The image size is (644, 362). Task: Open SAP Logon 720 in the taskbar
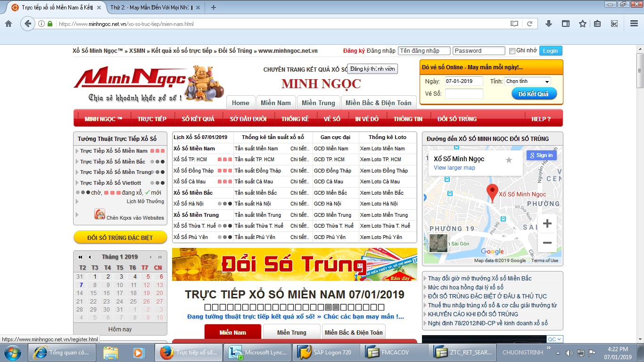326,352
